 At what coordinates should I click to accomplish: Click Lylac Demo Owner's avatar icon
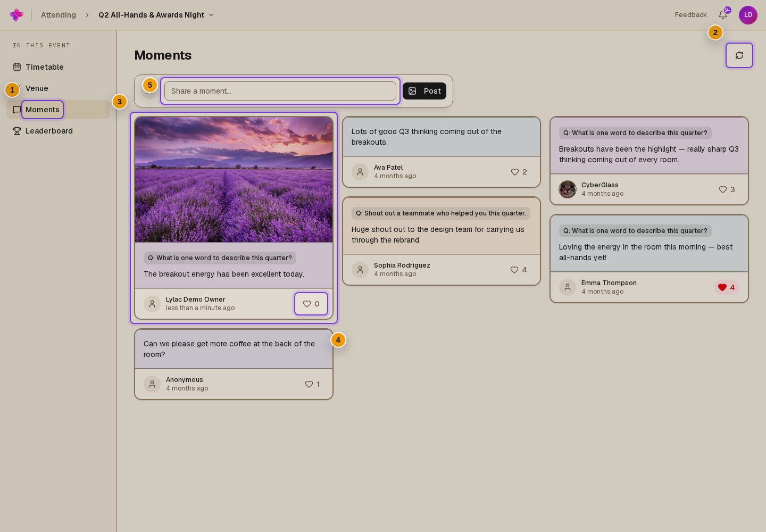pyautogui.click(x=152, y=304)
